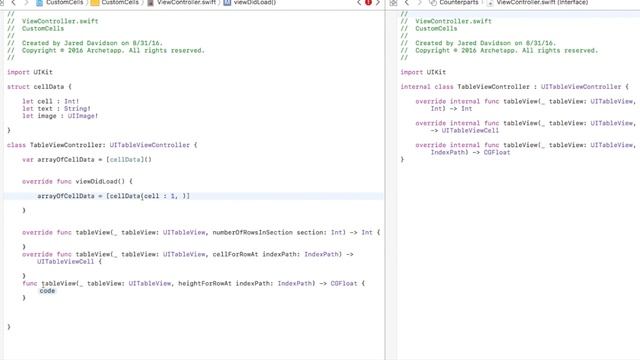This screenshot has width=640, height=360.
Task: Click 'cellForRowAt' in the left editor
Action: [x=236, y=254]
